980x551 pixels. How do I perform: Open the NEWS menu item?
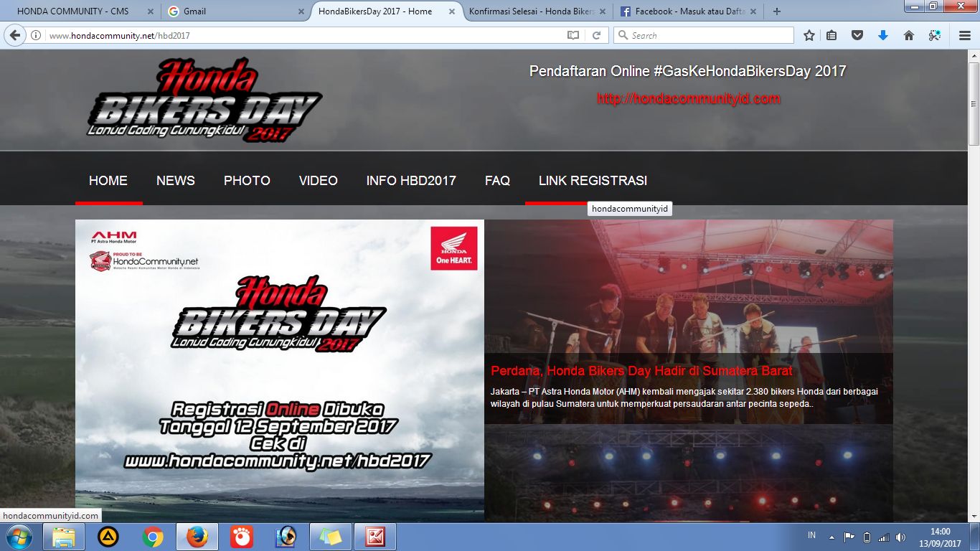tap(176, 181)
